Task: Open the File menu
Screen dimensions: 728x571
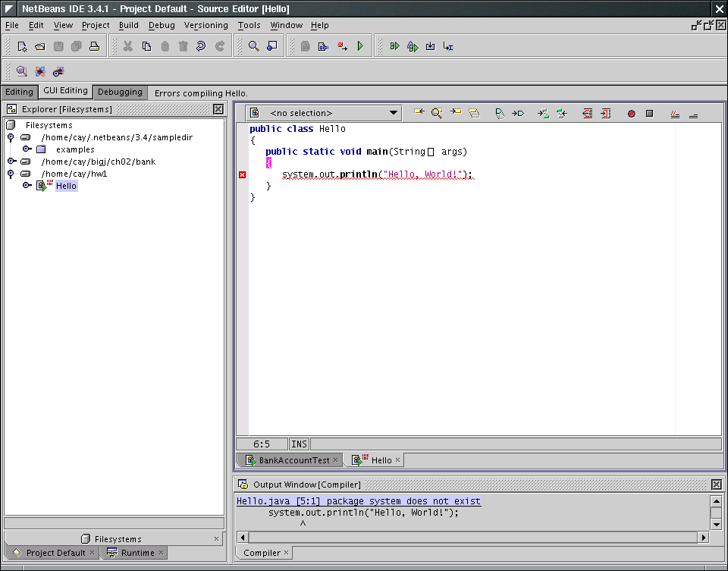Action: 11,25
